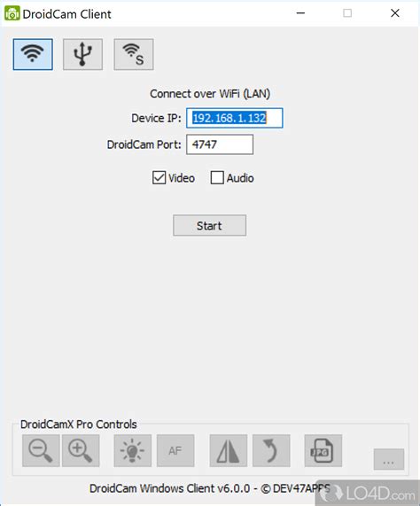Enable the Audio checkbox

pos(217,178)
